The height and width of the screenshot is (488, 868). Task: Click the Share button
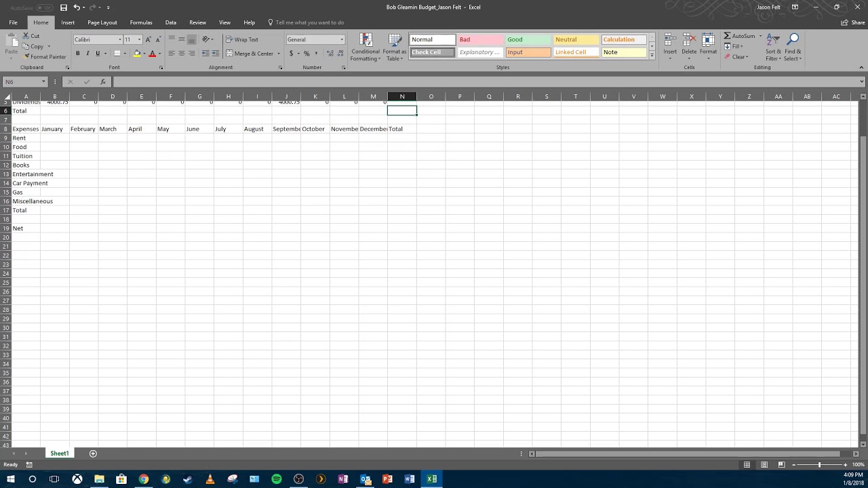point(853,22)
